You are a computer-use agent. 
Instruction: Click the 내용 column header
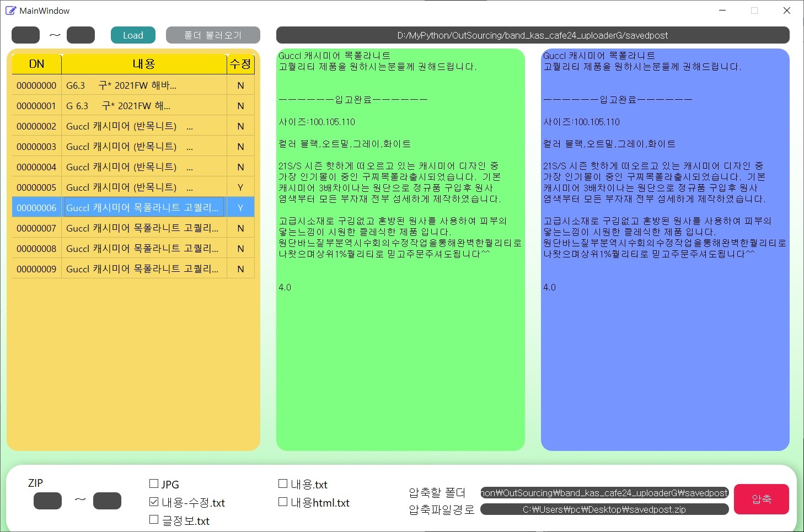(x=143, y=63)
